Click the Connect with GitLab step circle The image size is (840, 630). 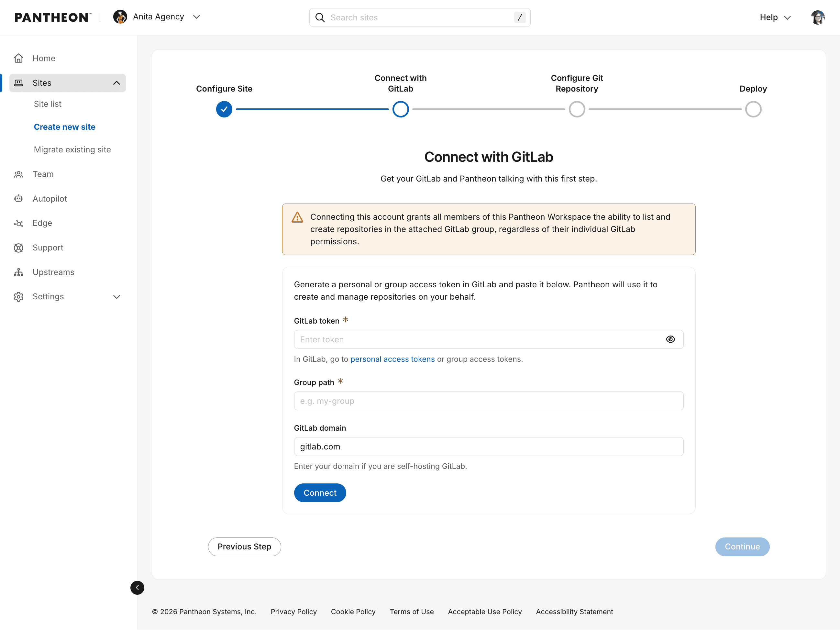coord(400,109)
